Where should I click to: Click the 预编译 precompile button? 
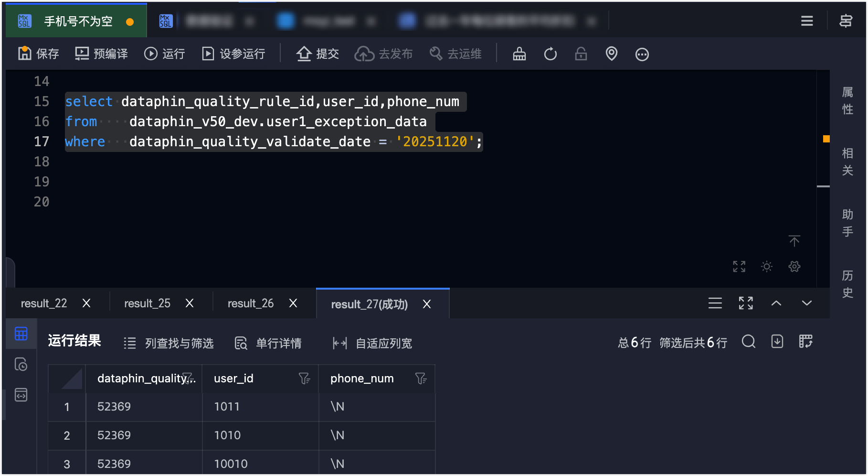101,54
